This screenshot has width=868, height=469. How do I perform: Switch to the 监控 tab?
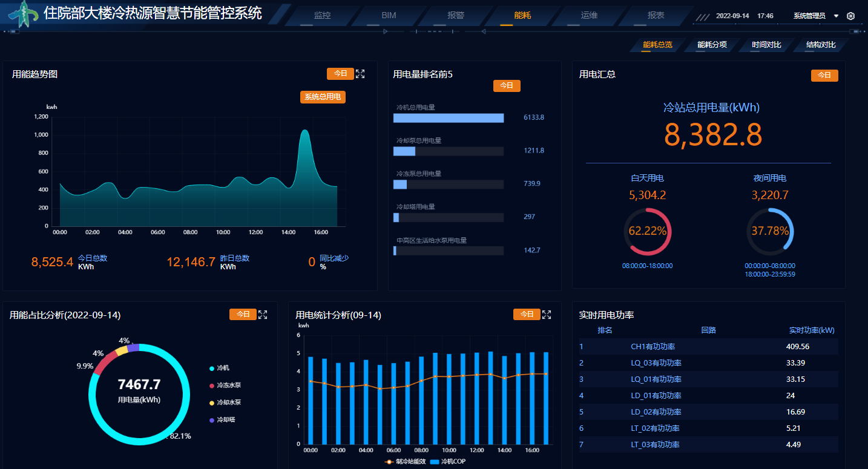pyautogui.click(x=323, y=15)
